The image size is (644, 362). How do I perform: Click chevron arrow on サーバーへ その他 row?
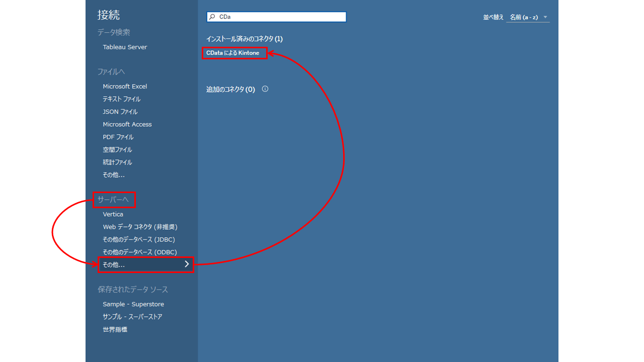coord(187,264)
